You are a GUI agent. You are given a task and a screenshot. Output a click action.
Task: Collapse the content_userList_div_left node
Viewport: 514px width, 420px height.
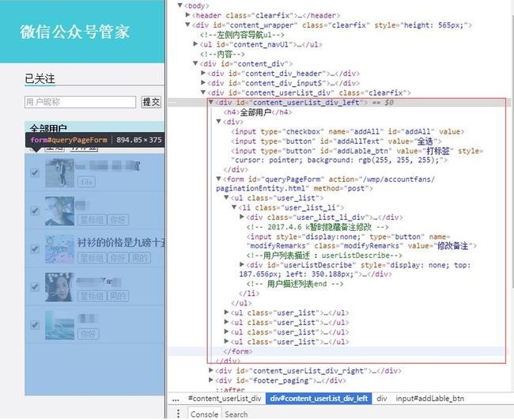tap(211, 102)
